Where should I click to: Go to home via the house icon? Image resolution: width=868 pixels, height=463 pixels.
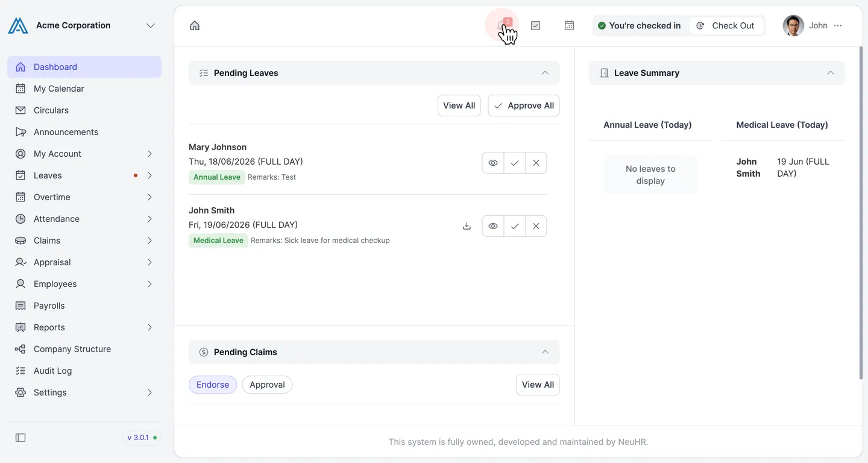[x=195, y=25]
